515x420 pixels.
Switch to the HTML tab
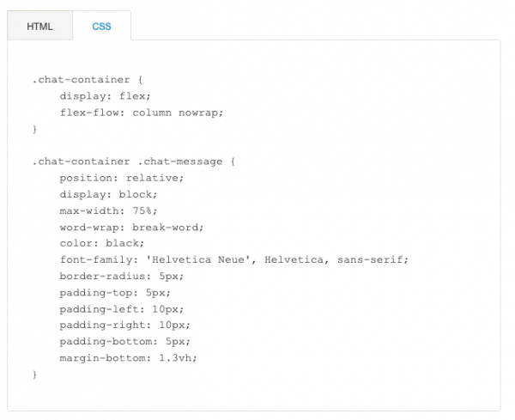39,26
